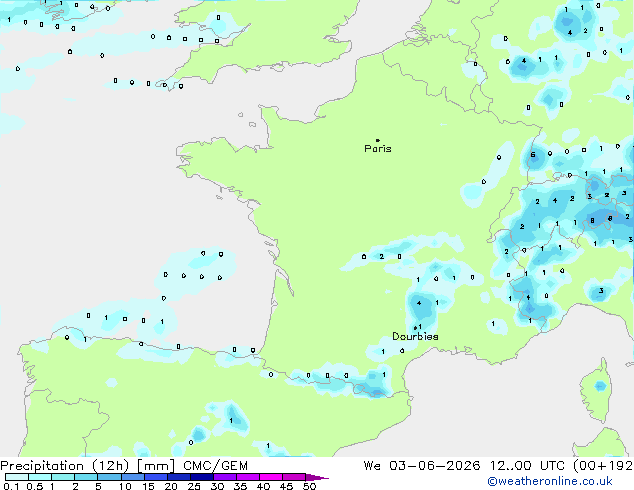Image resolution: width=634 pixels, height=490 pixels.
Task: Click the '(00+192' forecast hour offset text
Action: tap(603, 466)
